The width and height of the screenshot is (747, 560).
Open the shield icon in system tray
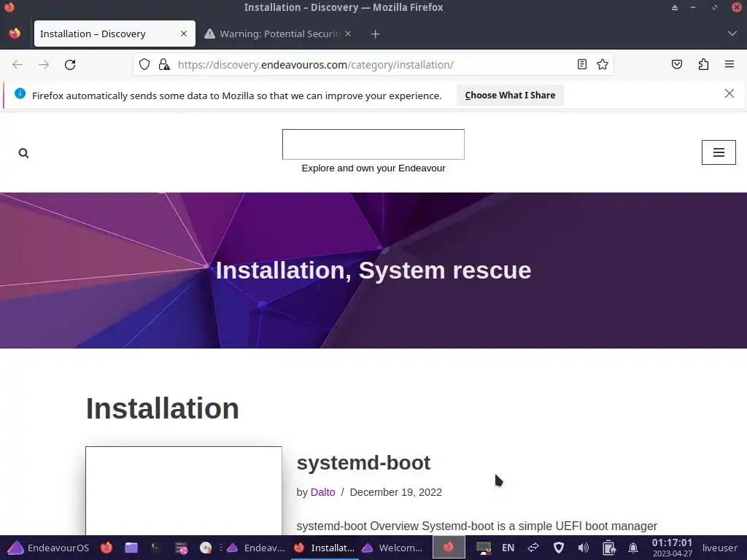coord(558,548)
